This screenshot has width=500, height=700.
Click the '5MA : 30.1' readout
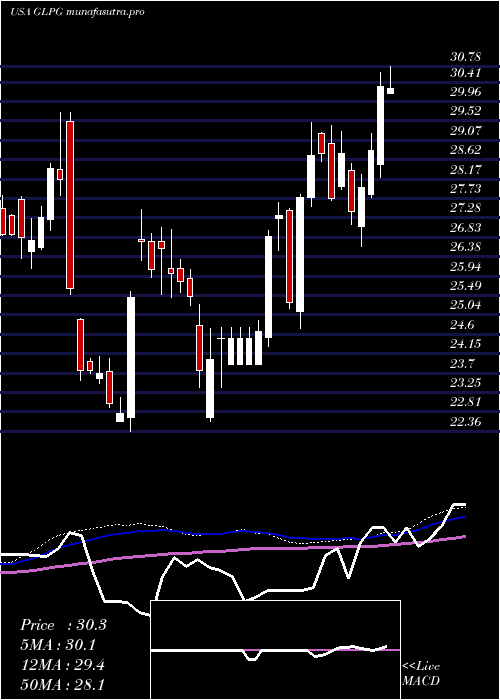(59, 645)
